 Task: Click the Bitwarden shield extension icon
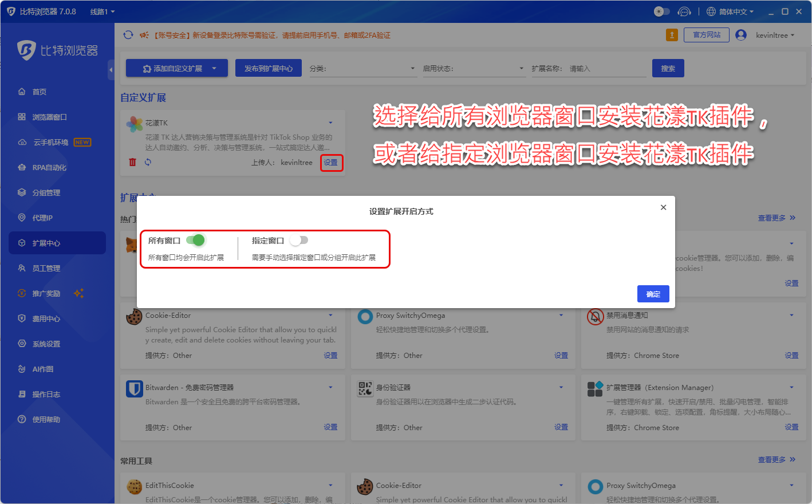click(x=134, y=389)
